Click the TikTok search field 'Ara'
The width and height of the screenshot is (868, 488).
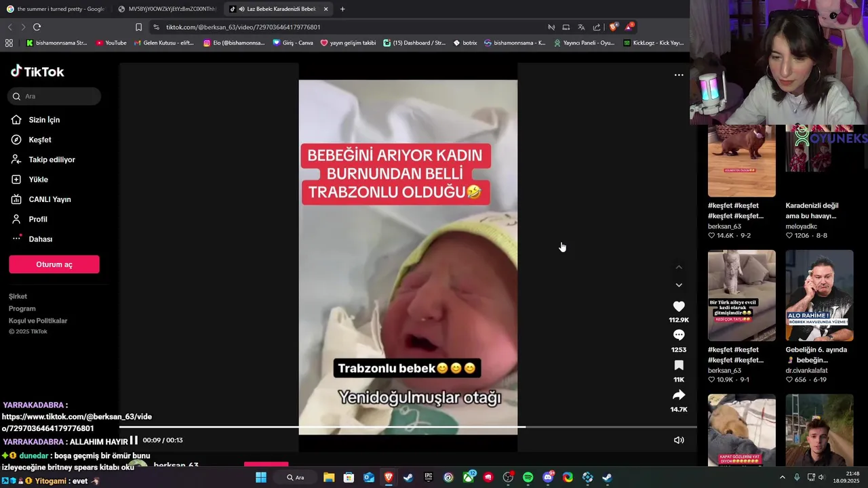coord(55,96)
